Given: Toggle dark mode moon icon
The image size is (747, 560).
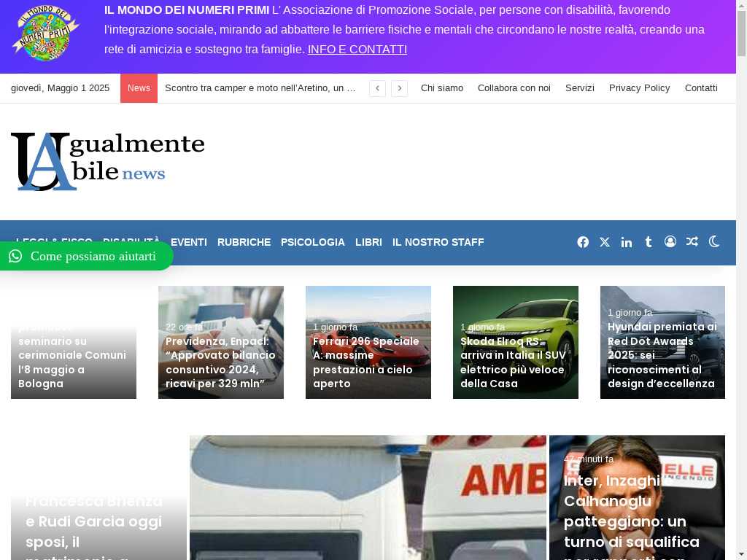Looking at the screenshot, I should [x=714, y=241].
